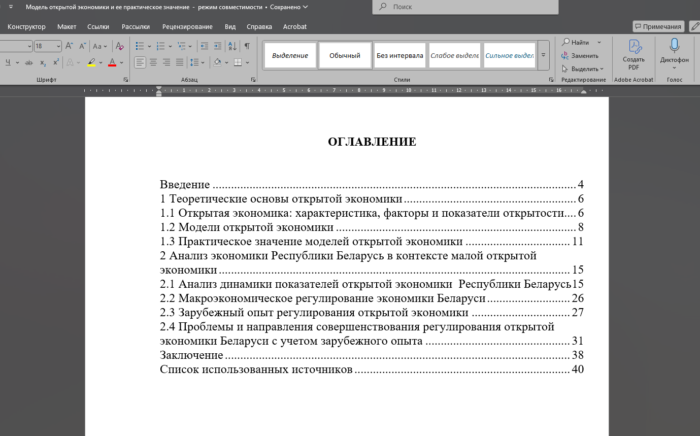Image resolution: width=700 pixels, height=436 pixels.
Task: Open the shading color dropdown arrow
Action: click(227, 62)
